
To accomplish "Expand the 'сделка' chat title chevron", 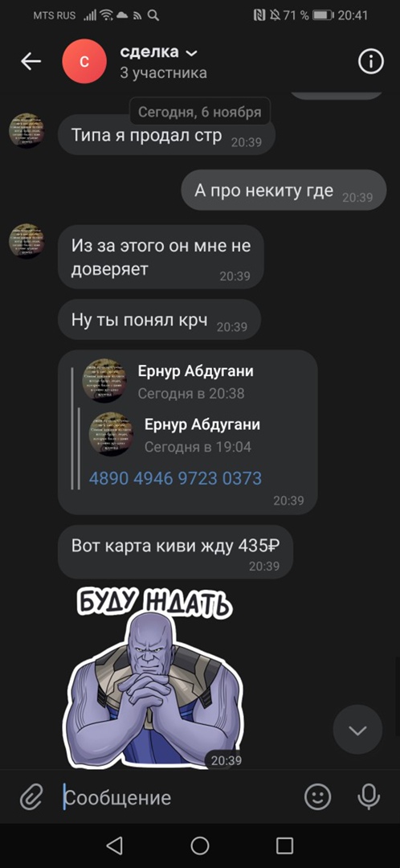I will (192, 53).
